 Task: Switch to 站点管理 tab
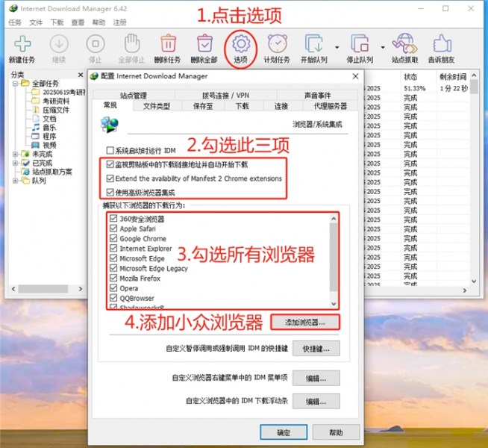pyautogui.click(x=134, y=96)
